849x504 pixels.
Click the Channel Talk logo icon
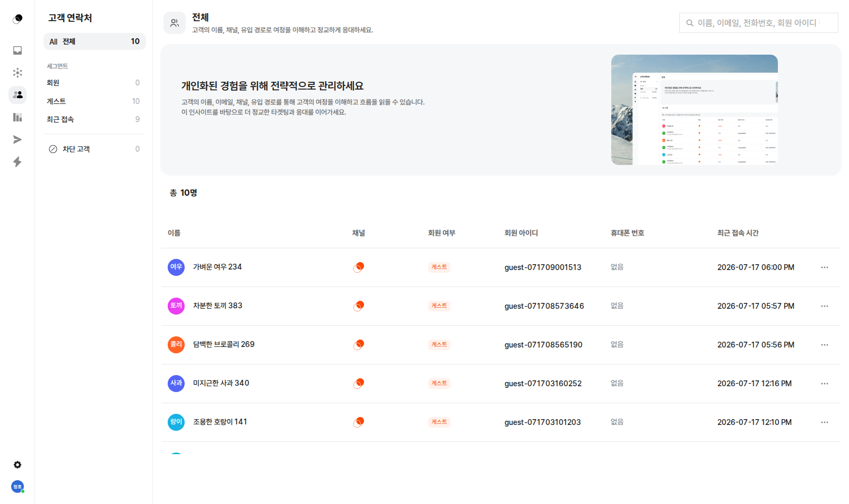[18, 19]
